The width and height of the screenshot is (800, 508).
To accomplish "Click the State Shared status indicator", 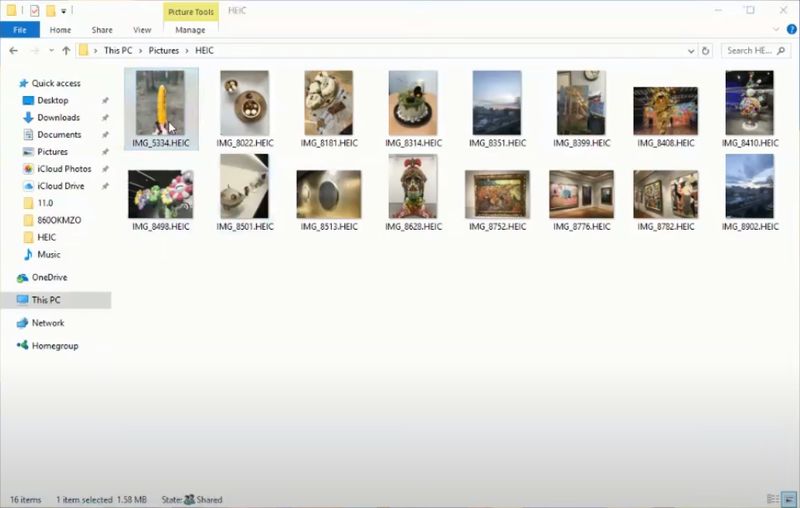I will pyautogui.click(x=192, y=500).
